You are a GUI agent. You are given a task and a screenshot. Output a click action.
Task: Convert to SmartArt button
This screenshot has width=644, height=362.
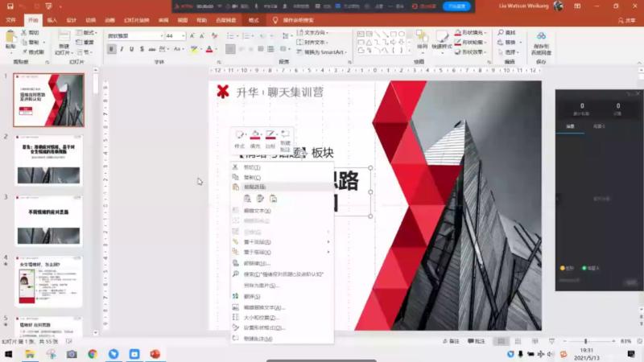tap(321, 52)
